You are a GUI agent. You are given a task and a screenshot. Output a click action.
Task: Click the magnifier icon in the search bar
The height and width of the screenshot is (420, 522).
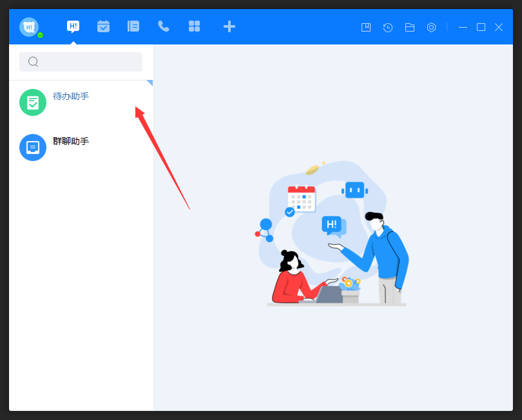coord(33,61)
